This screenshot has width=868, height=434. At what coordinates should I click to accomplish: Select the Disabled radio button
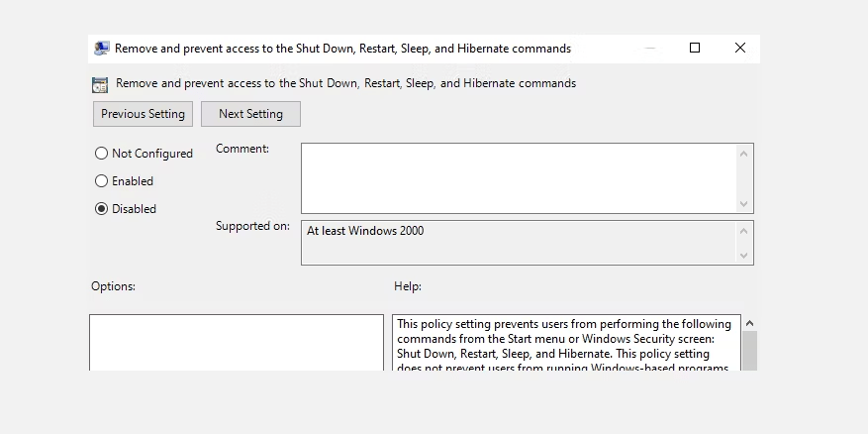(101, 209)
